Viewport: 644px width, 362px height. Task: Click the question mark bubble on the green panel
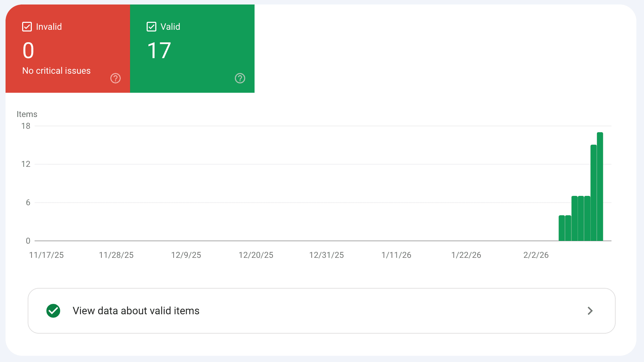tap(240, 78)
